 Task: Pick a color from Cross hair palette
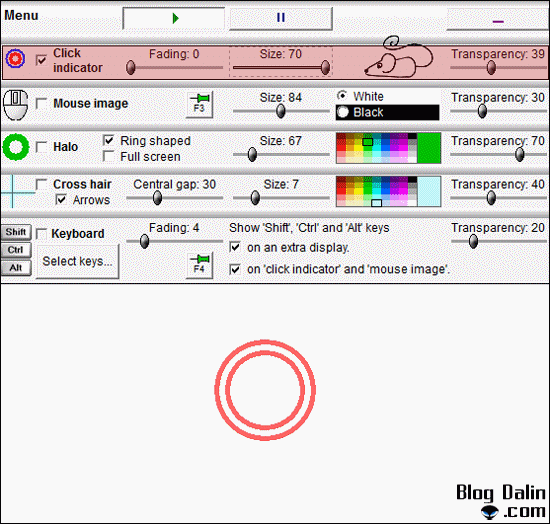(376, 192)
